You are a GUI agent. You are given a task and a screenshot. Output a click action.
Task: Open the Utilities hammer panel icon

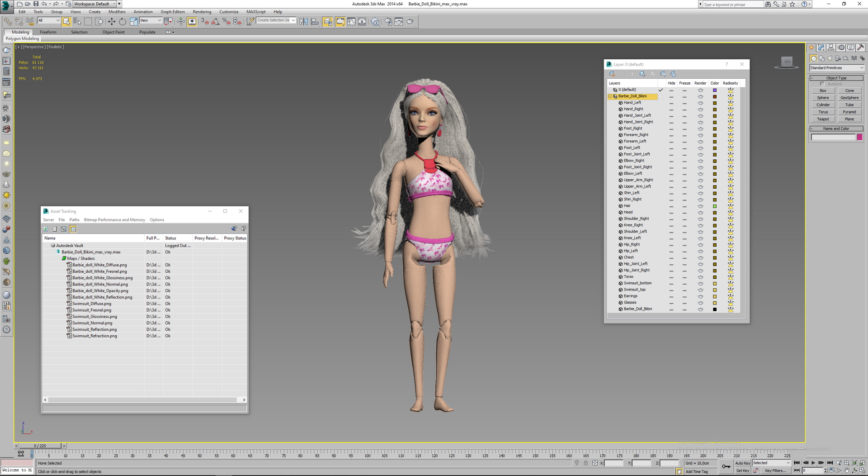(860, 48)
